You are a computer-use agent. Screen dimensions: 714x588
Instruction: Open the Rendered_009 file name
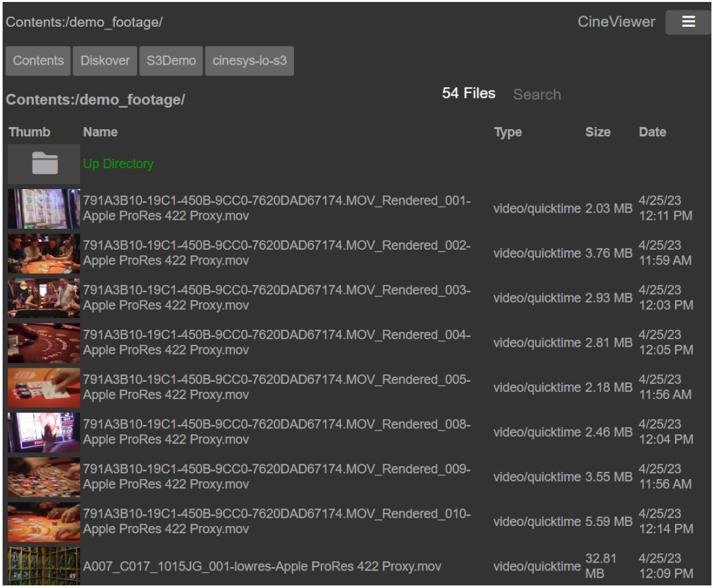276,477
